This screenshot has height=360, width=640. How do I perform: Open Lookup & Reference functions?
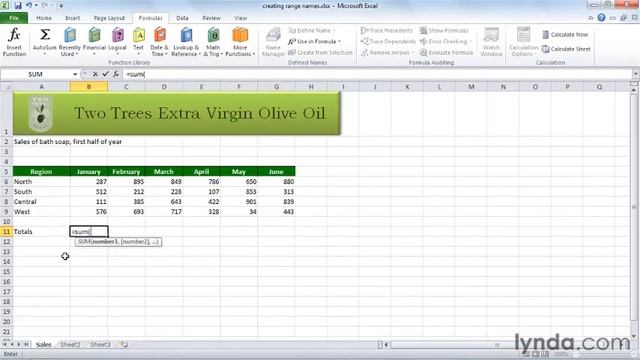coord(186,42)
